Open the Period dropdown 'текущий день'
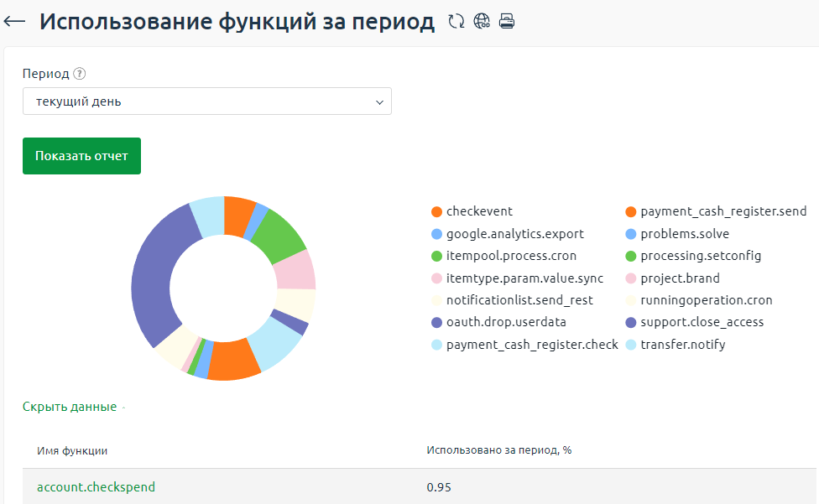This screenshot has height=504, width=819. coord(206,101)
